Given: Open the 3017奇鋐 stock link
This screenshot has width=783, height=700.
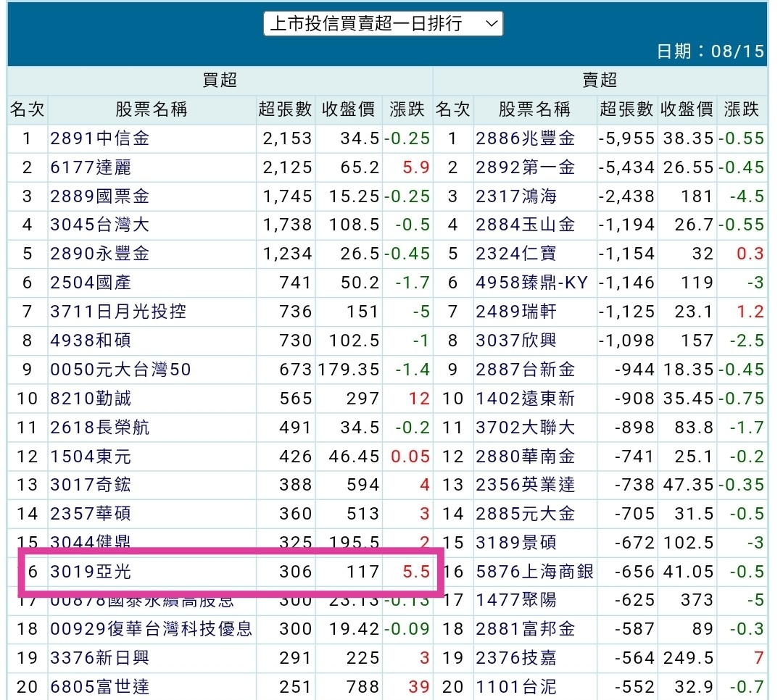Looking at the screenshot, I should [x=91, y=485].
